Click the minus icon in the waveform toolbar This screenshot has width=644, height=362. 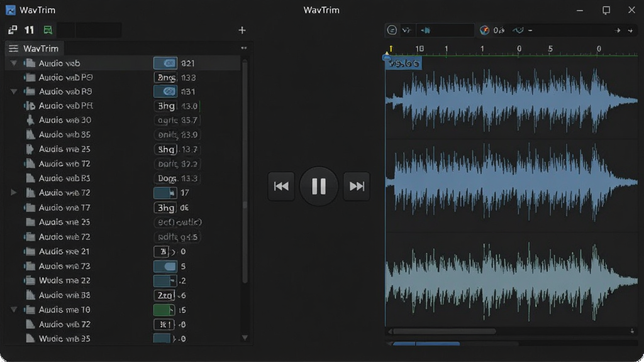(530, 30)
